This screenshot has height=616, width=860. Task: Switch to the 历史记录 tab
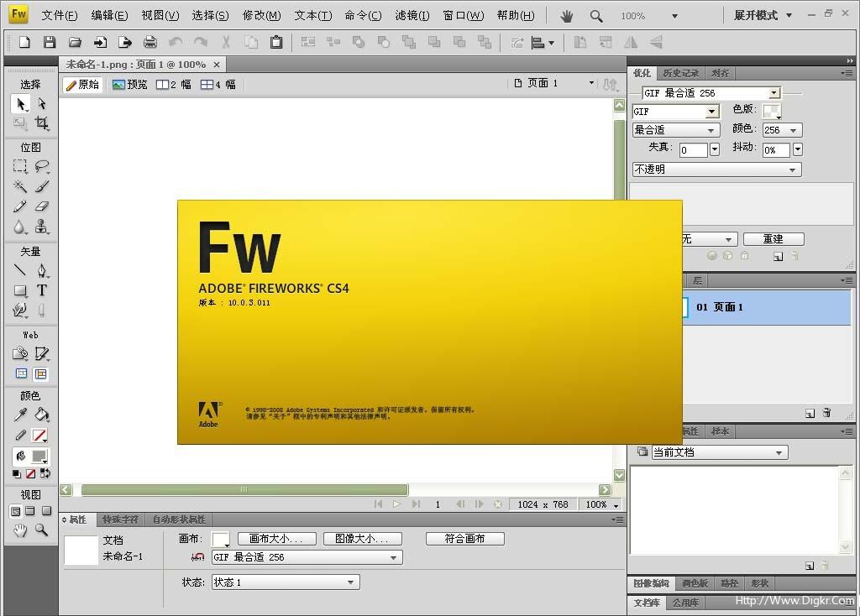680,73
